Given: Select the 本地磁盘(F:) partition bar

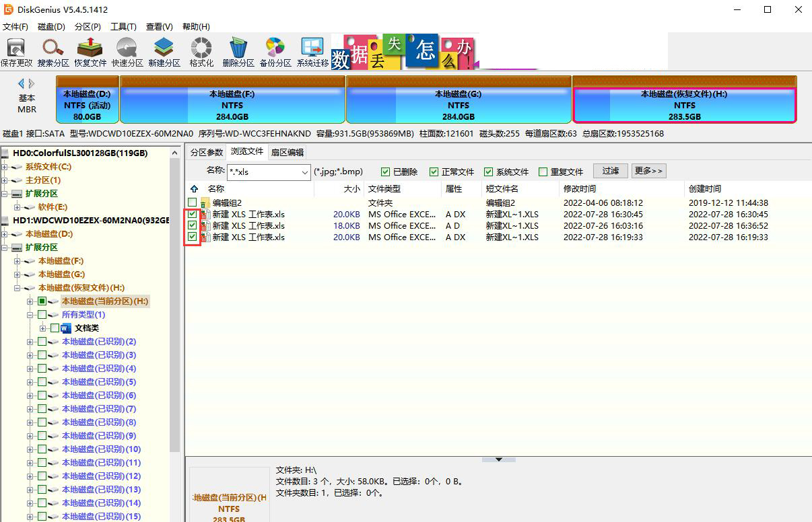Looking at the screenshot, I should coord(232,99).
